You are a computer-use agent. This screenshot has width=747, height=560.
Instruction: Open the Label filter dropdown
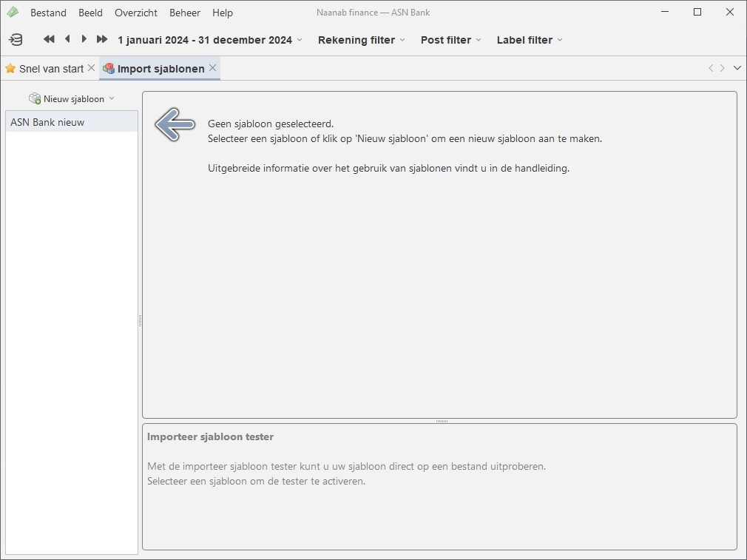(x=529, y=40)
